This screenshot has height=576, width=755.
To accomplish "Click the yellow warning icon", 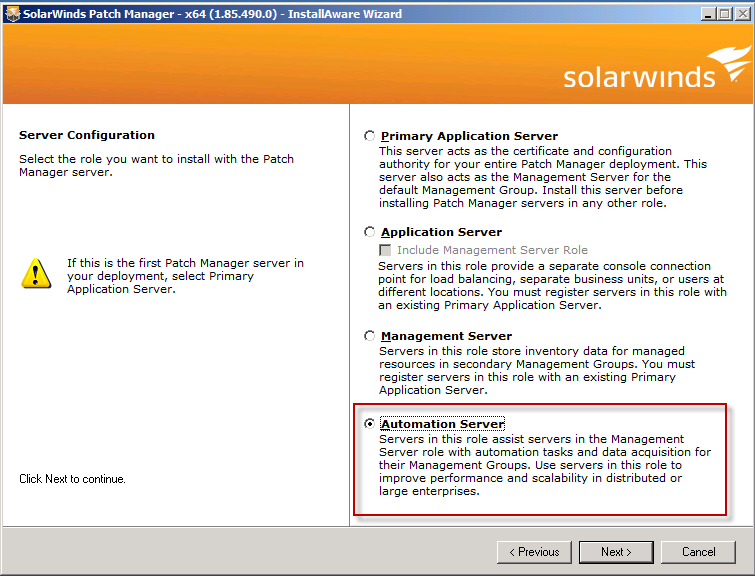I will click(x=36, y=274).
